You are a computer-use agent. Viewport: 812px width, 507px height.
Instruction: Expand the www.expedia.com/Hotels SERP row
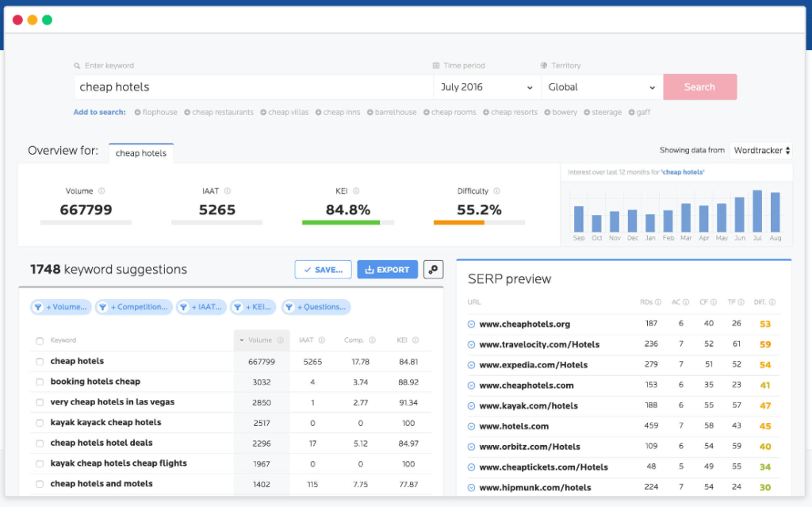click(x=471, y=365)
